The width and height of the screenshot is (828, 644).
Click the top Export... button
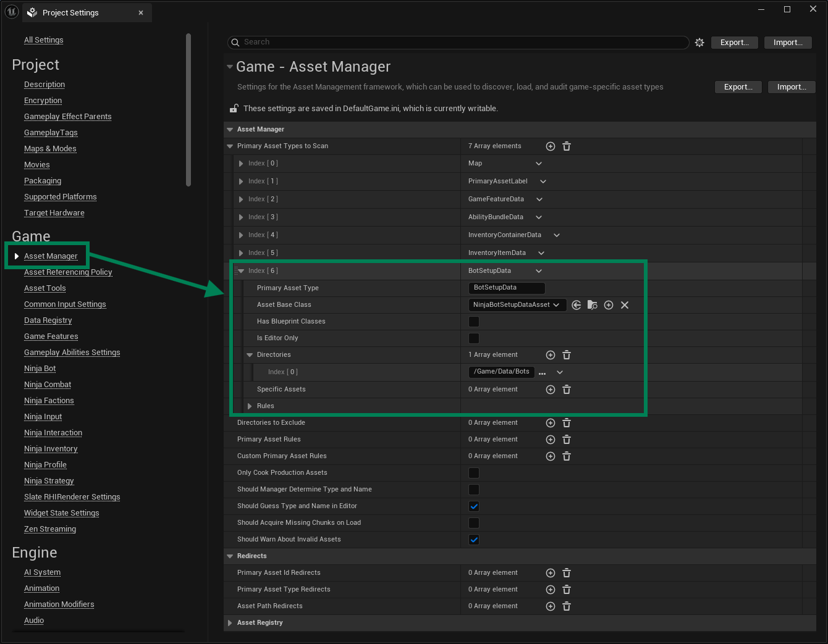pos(734,43)
